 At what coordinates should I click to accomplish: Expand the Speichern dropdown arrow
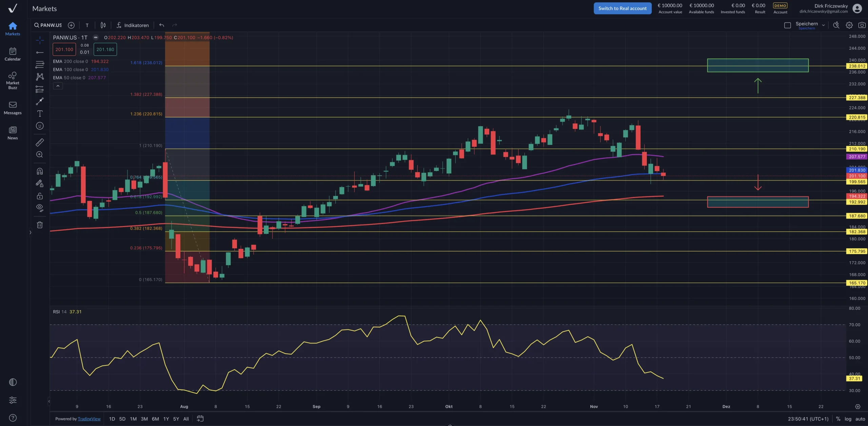823,25
